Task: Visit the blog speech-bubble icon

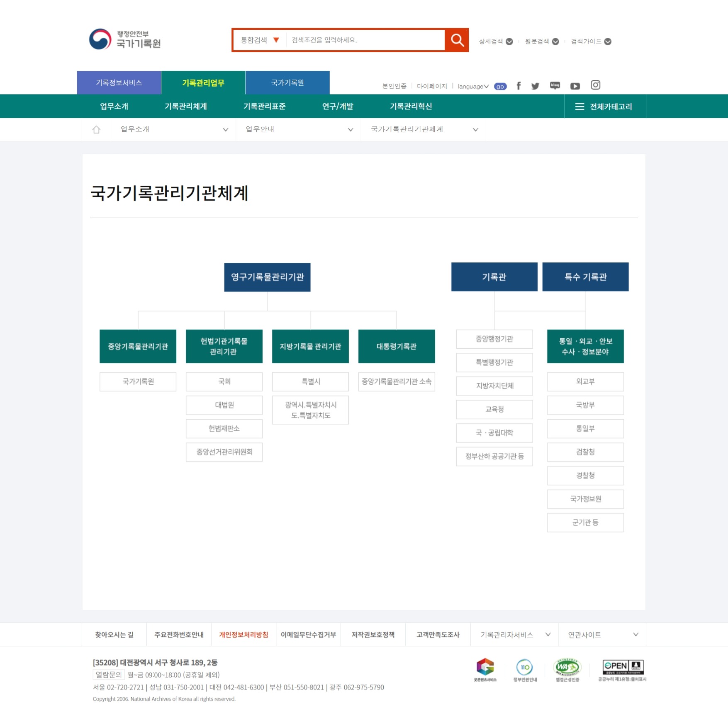Action: tap(555, 85)
